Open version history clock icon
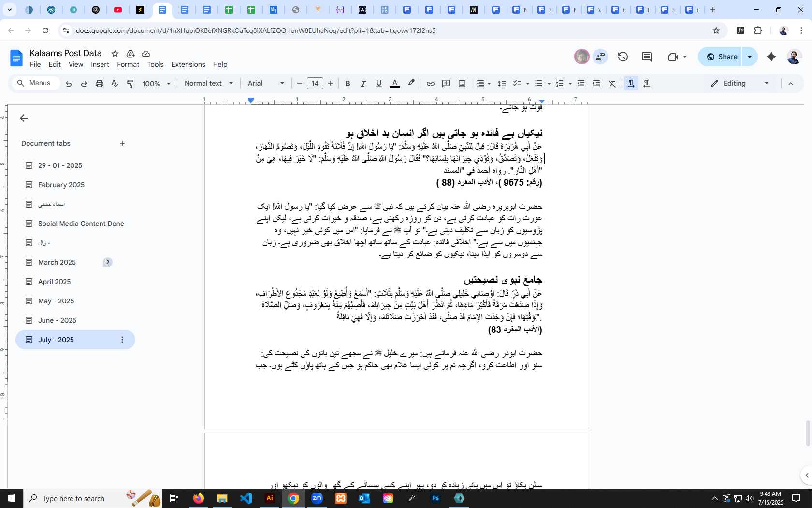The height and width of the screenshot is (508, 812). [x=623, y=57]
